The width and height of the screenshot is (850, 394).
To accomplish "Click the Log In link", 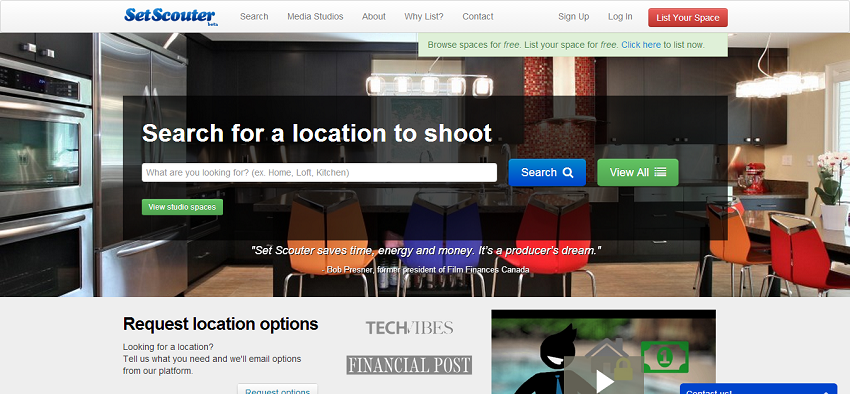I will (x=620, y=16).
